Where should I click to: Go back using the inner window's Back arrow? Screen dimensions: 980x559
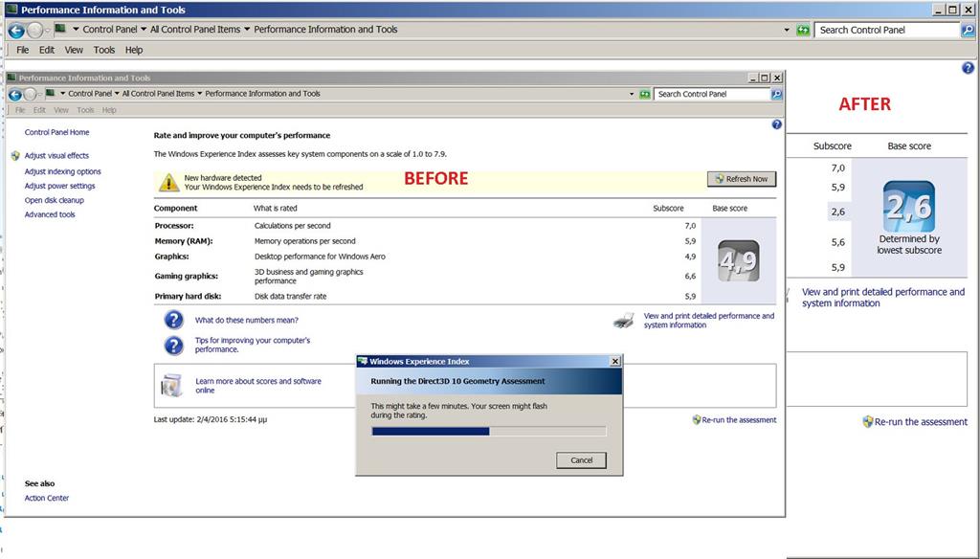click(15, 95)
